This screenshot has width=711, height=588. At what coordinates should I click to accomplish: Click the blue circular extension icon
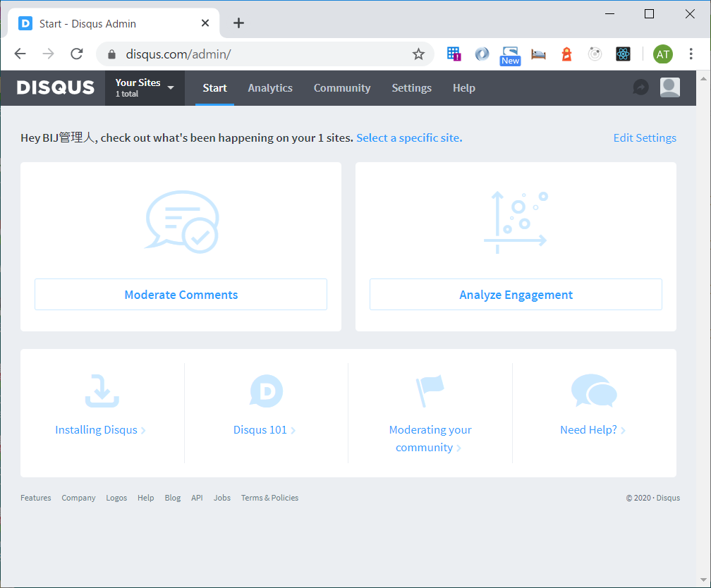482,54
